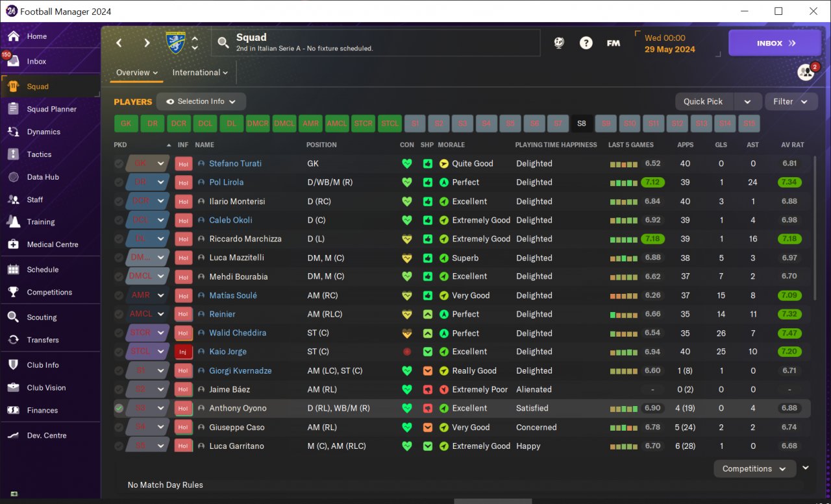This screenshot has height=504, width=831.
Task: Toggle selection tick for Pol Lirola
Action: tap(119, 183)
